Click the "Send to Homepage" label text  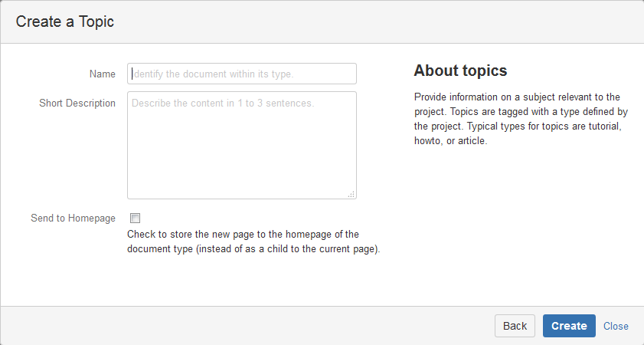point(73,218)
